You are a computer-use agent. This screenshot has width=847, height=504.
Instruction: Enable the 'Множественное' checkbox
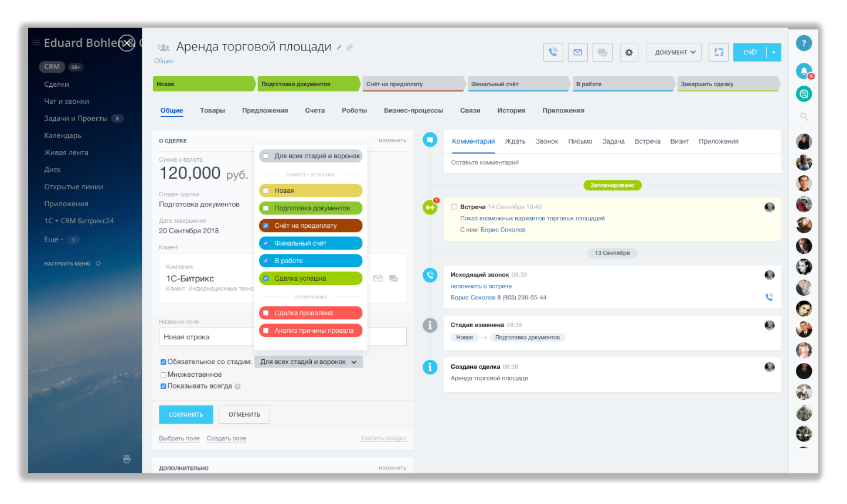coord(164,374)
